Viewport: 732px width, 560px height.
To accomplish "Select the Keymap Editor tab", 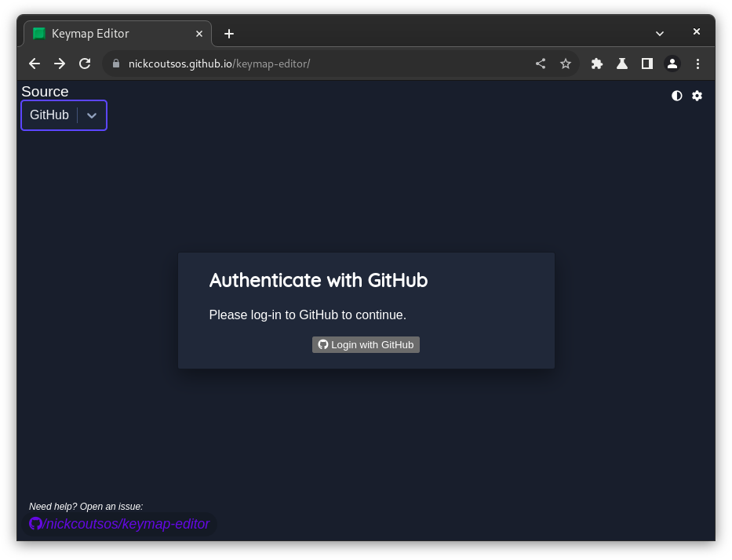I will [x=110, y=34].
